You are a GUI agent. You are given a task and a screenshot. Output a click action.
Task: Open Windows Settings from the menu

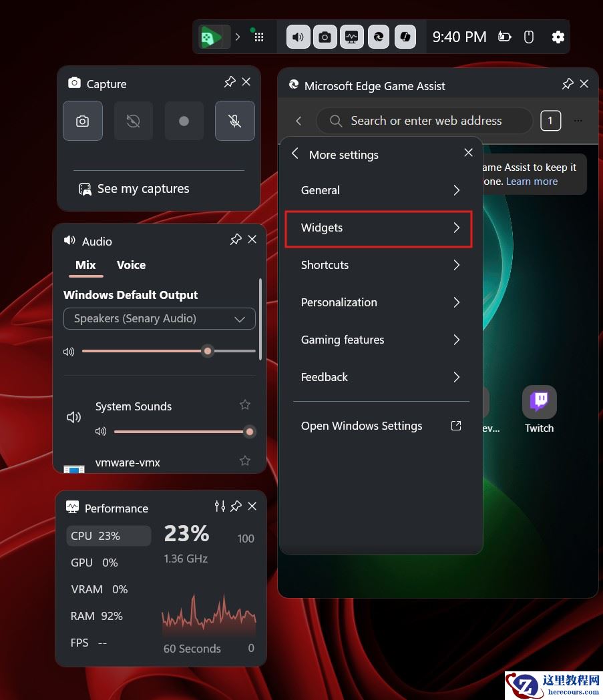[361, 425]
